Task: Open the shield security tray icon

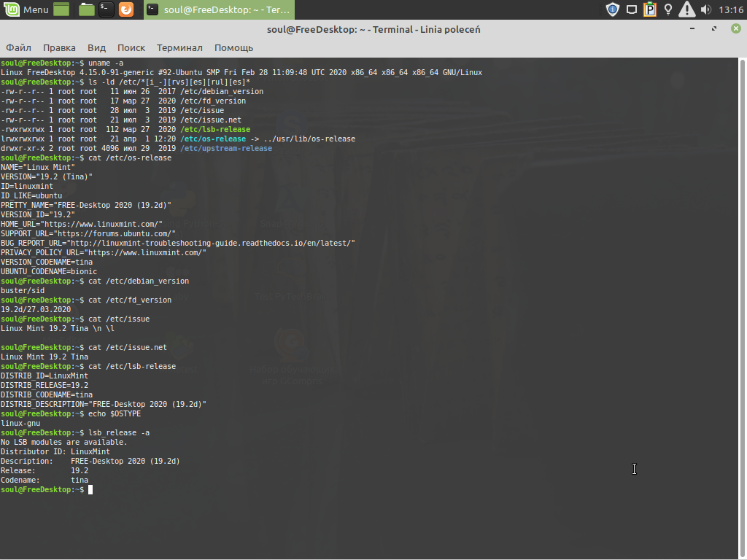Action: point(612,9)
